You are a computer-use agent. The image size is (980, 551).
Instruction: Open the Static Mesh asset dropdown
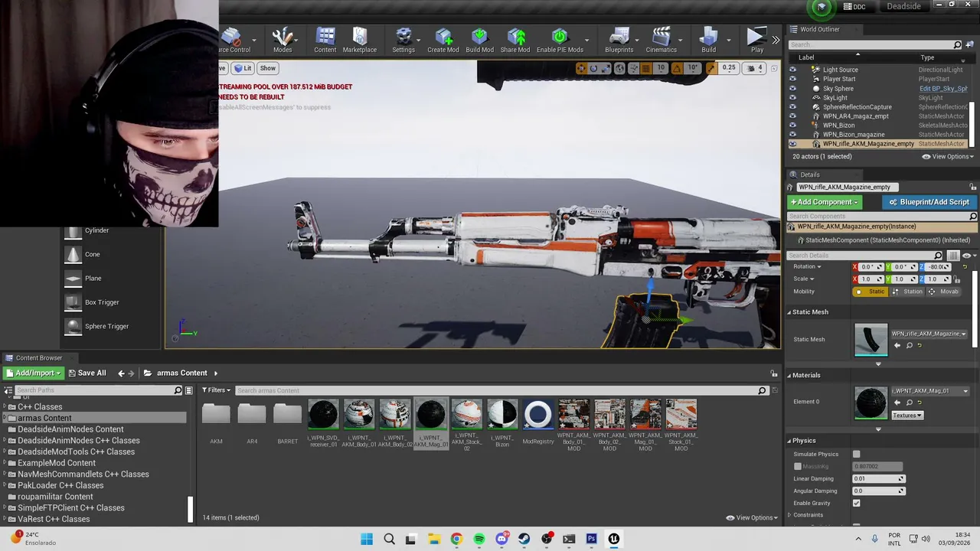click(929, 334)
